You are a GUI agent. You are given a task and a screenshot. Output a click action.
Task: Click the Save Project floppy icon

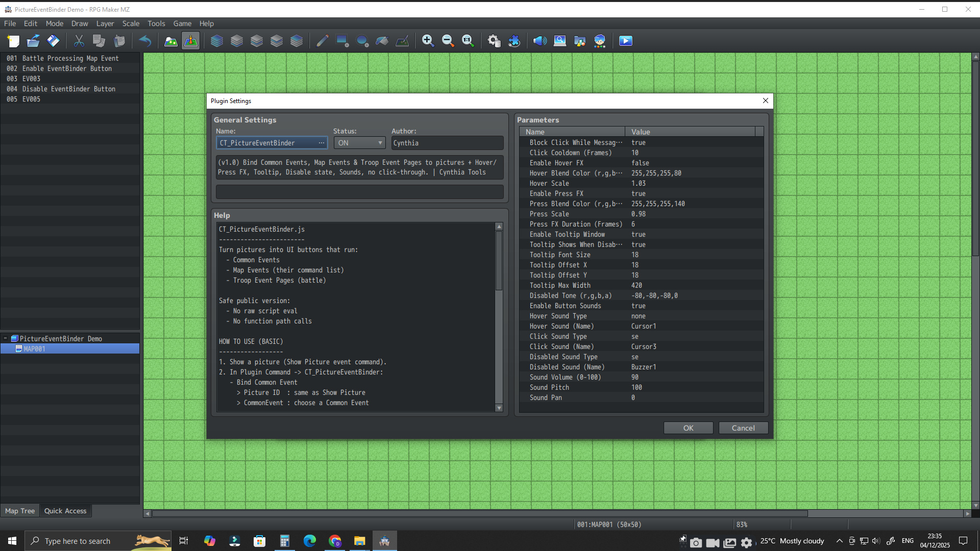(x=53, y=41)
